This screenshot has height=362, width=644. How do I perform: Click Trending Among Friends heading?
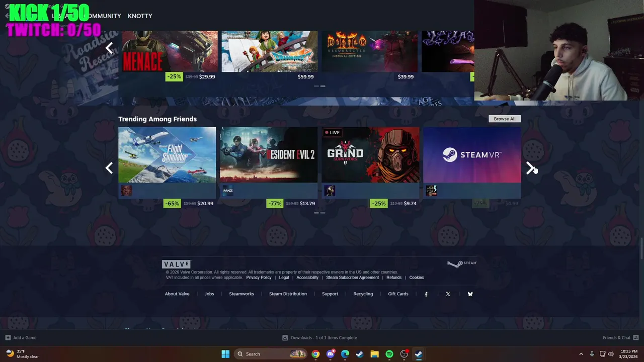157,119
